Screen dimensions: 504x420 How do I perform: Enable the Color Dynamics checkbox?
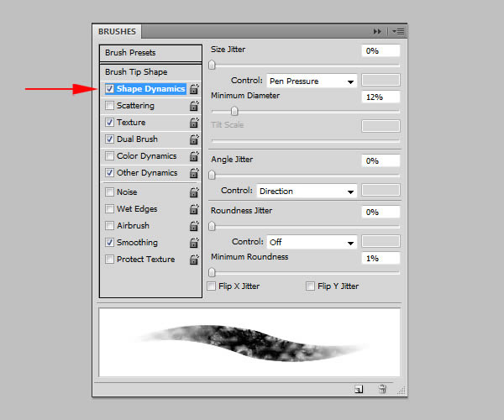coord(109,156)
